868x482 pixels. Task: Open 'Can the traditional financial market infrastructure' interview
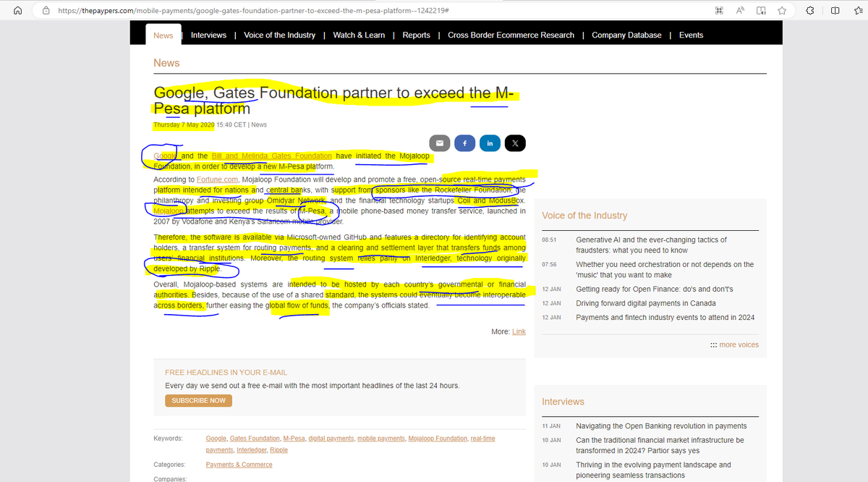(x=660, y=445)
